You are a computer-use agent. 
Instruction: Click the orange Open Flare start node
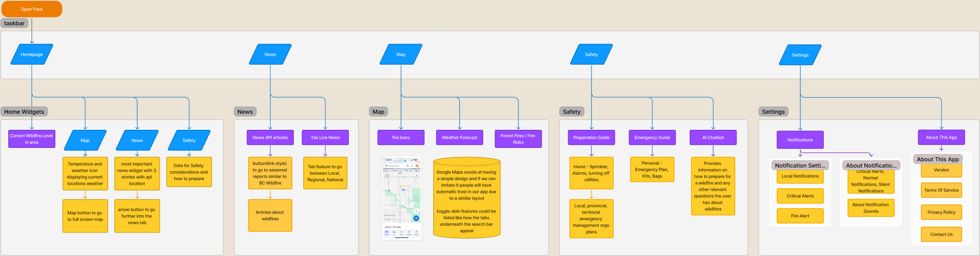pyautogui.click(x=32, y=9)
